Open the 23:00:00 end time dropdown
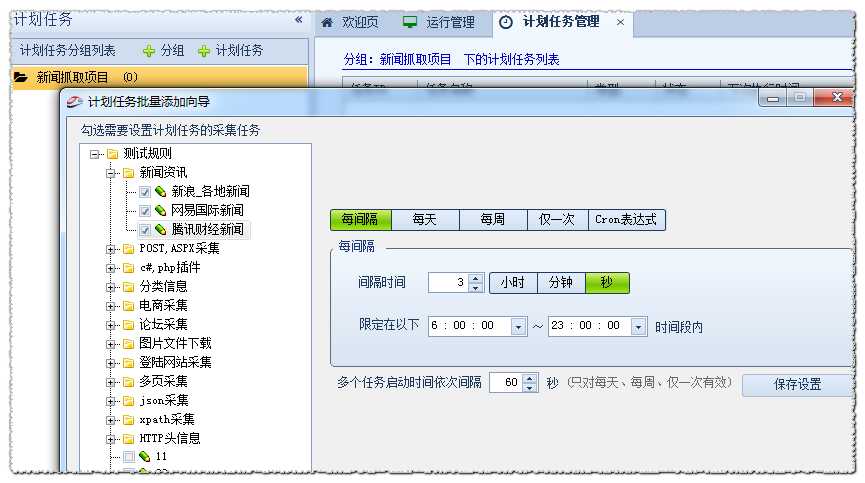Viewport: 865px width, 483px height. click(638, 327)
